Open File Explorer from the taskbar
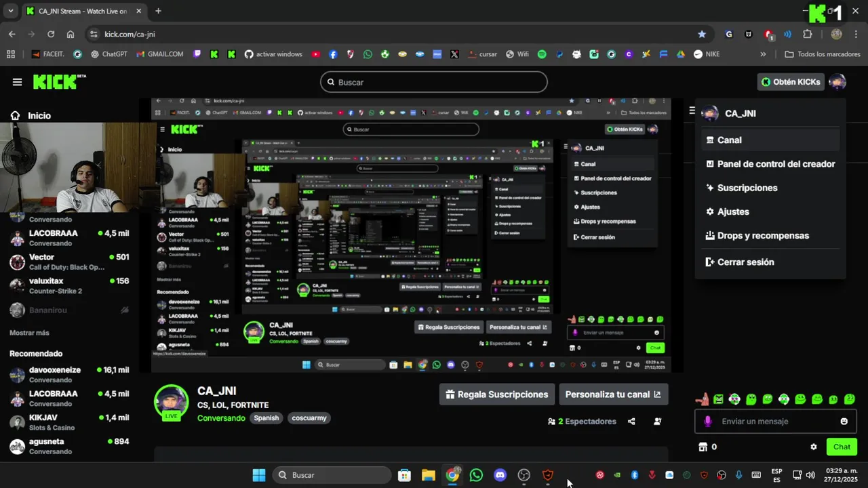The image size is (868, 488). (x=428, y=475)
